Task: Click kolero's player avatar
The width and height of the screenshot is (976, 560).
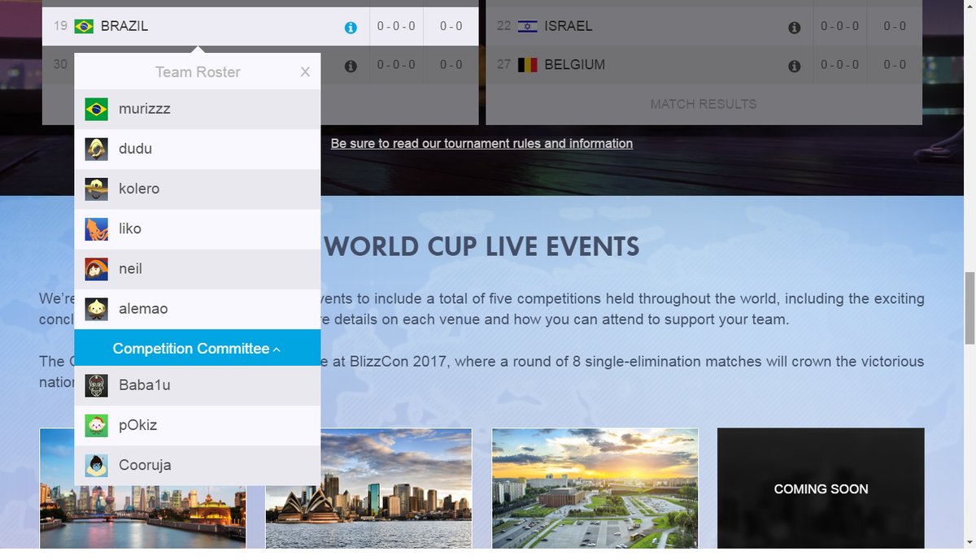Action: click(x=97, y=189)
